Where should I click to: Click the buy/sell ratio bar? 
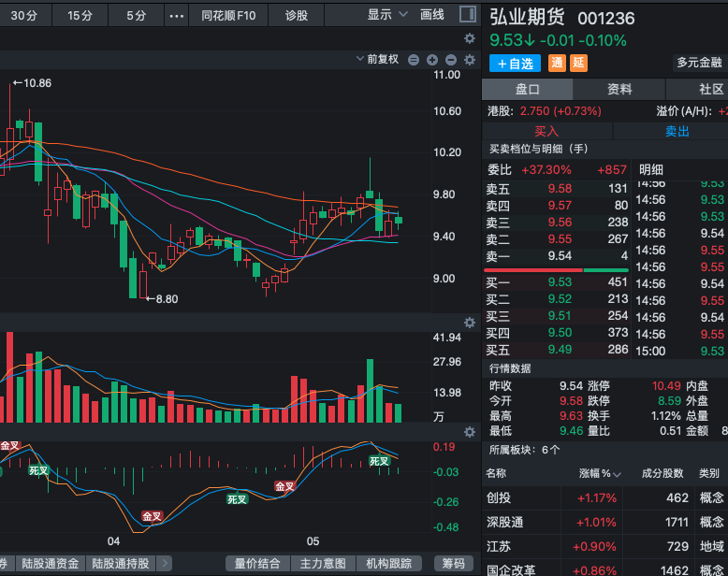pos(556,270)
